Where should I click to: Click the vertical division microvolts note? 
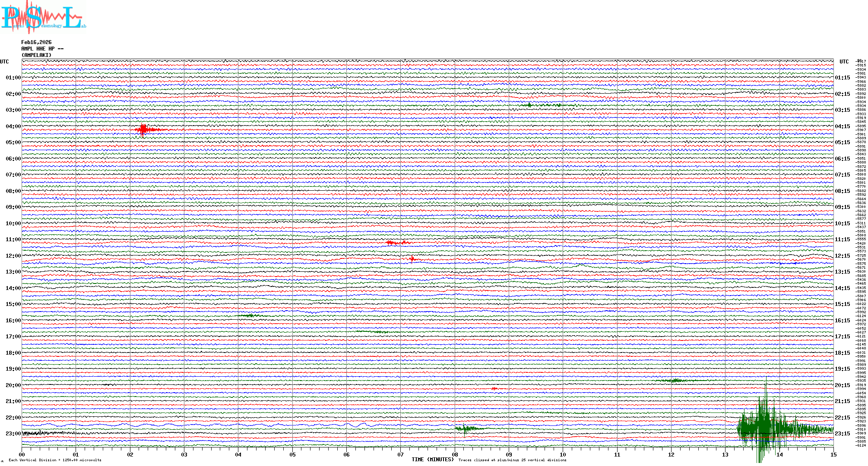(55, 460)
